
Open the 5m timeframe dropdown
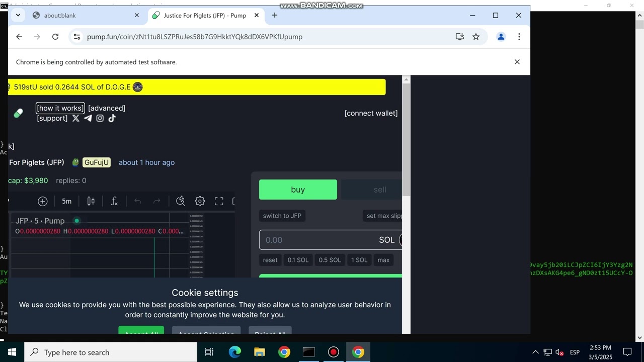66,201
